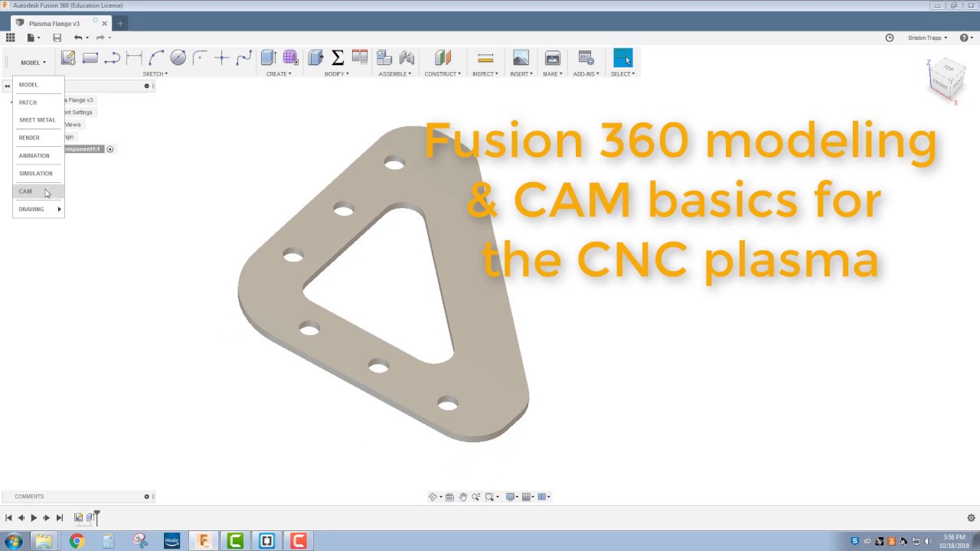
Task: Choose PATCH workspace from the menu
Action: (x=38, y=103)
